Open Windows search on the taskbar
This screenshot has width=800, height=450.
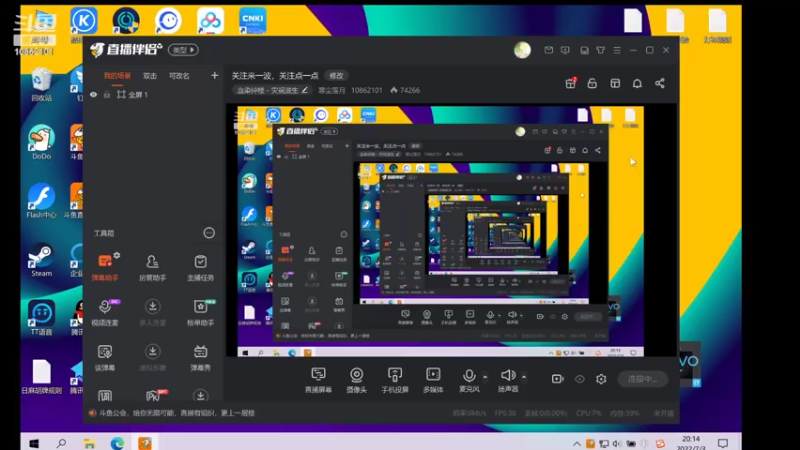61,443
